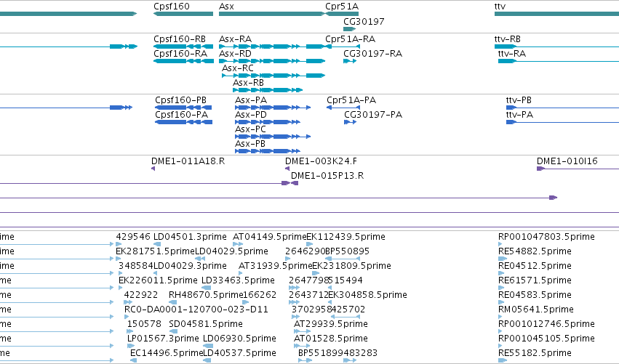Open the ttv-RA transcript

click(512, 54)
